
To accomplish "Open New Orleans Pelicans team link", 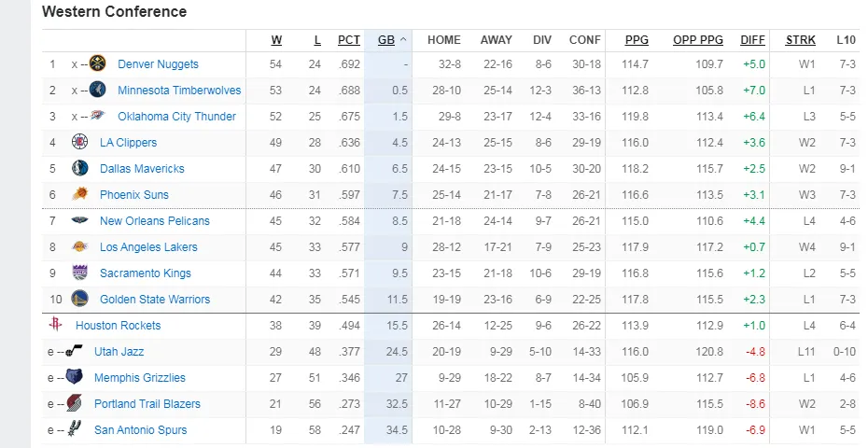I will pyautogui.click(x=154, y=221).
